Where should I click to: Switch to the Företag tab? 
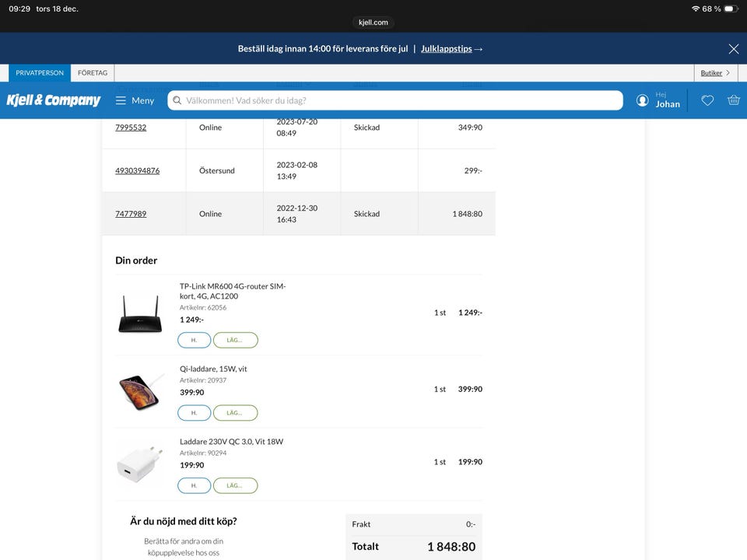pyautogui.click(x=93, y=72)
